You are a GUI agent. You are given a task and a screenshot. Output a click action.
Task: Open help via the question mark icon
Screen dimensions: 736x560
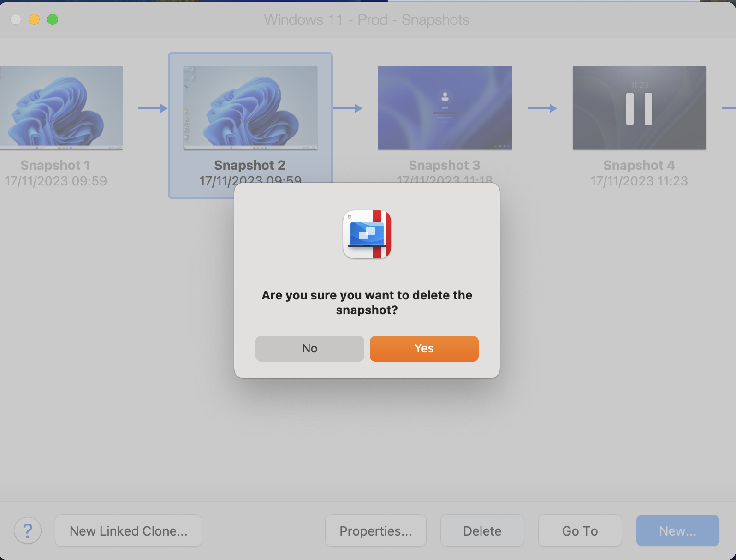(28, 530)
